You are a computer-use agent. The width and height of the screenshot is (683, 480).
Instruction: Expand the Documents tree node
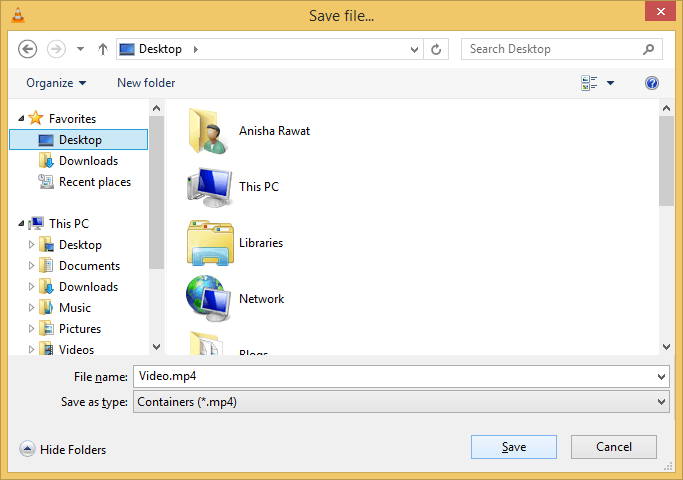pos(31,265)
